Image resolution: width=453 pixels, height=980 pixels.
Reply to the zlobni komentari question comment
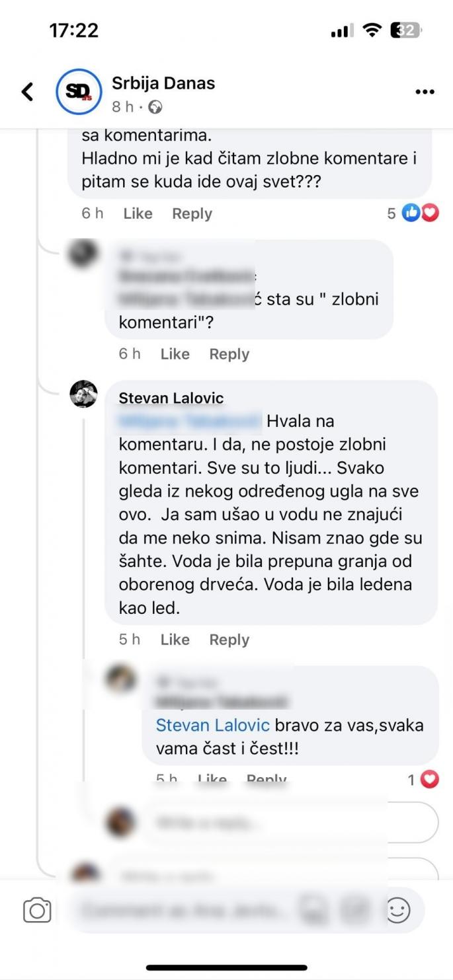click(x=229, y=354)
